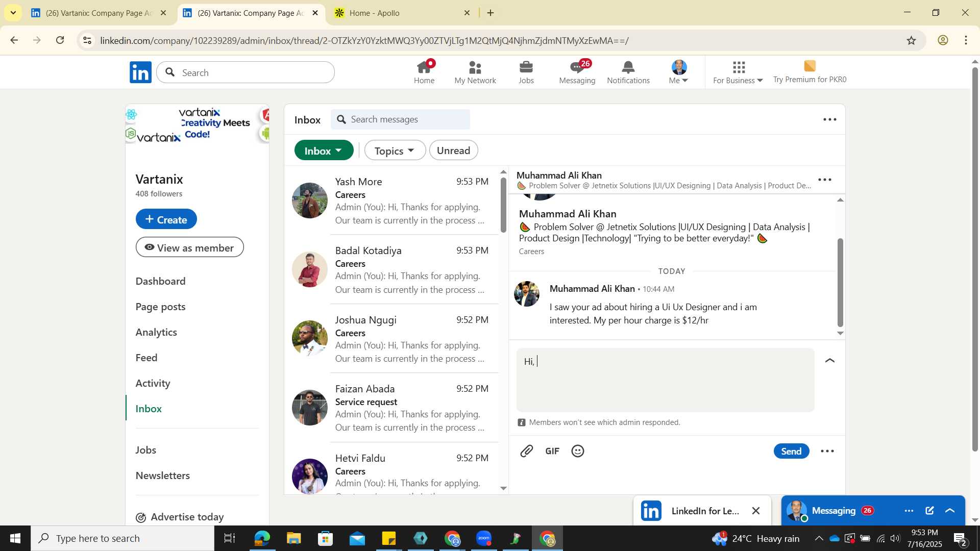Switch to first Vartanix Company Page tab
980x551 pixels.
click(x=98, y=13)
